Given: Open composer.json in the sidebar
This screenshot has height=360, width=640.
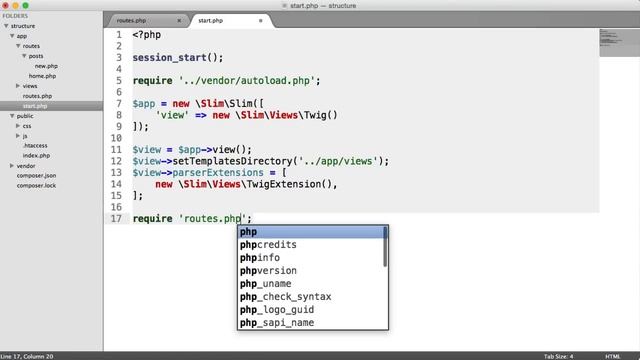Looking at the screenshot, I should pyautogui.click(x=36, y=176).
